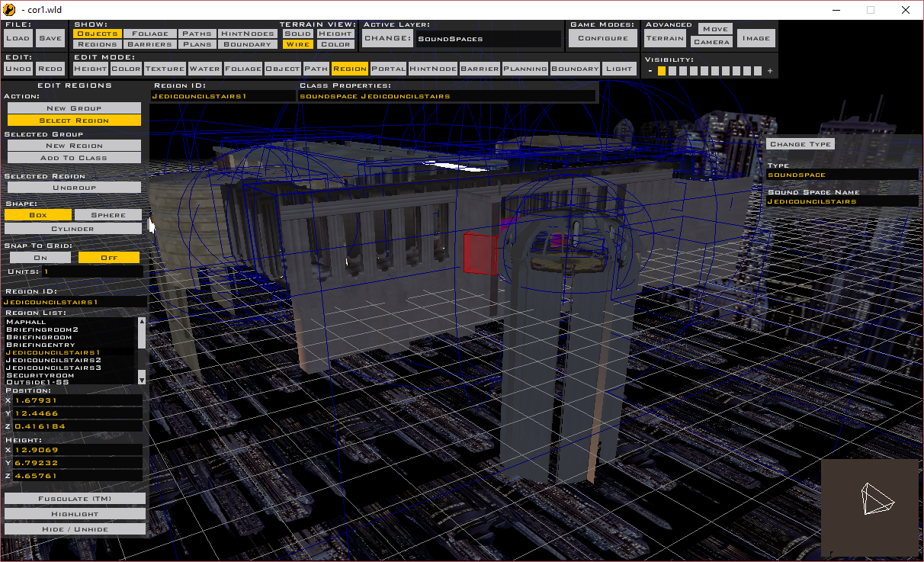Screen dimensions: 924x562
Task: Choose the Cylinder region shape
Action: point(73,229)
